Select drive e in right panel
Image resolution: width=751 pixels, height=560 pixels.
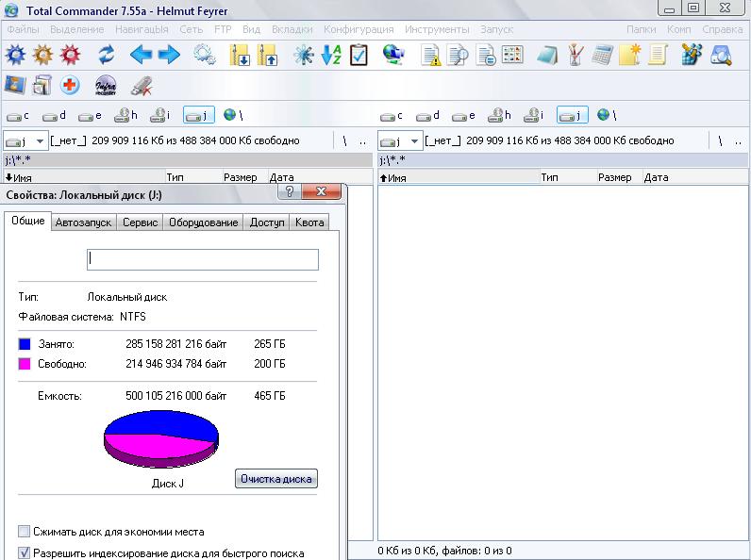pyautogui.click(x=463, y=115)
